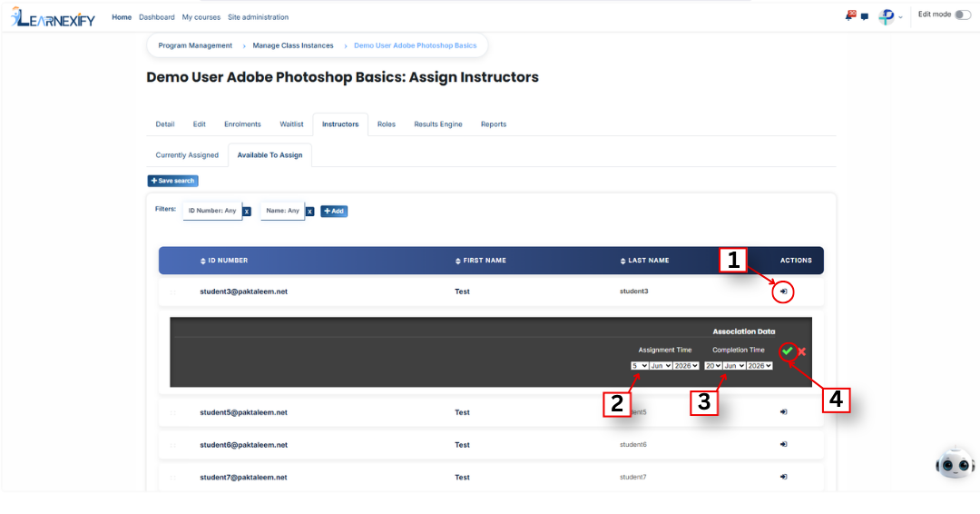Screen dimensions: 980x514
Task: Click the Actions column header
Action: [x=796, y=261]
